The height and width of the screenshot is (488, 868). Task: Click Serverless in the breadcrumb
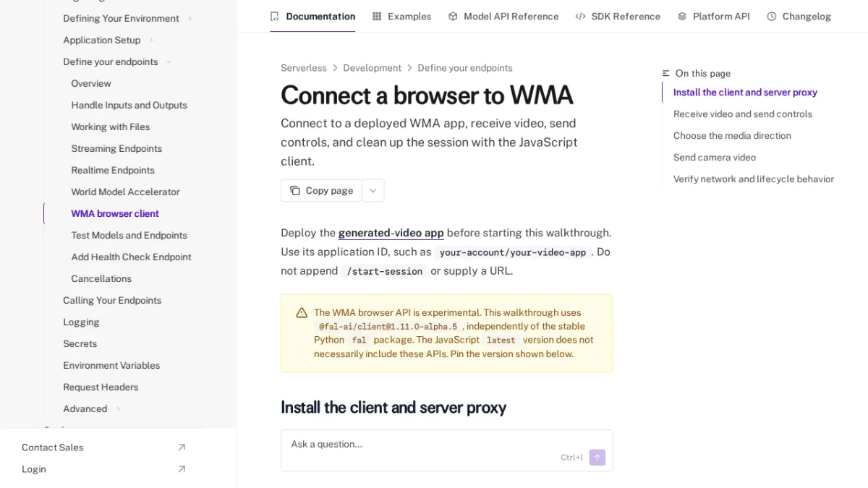tap(304, 68)
